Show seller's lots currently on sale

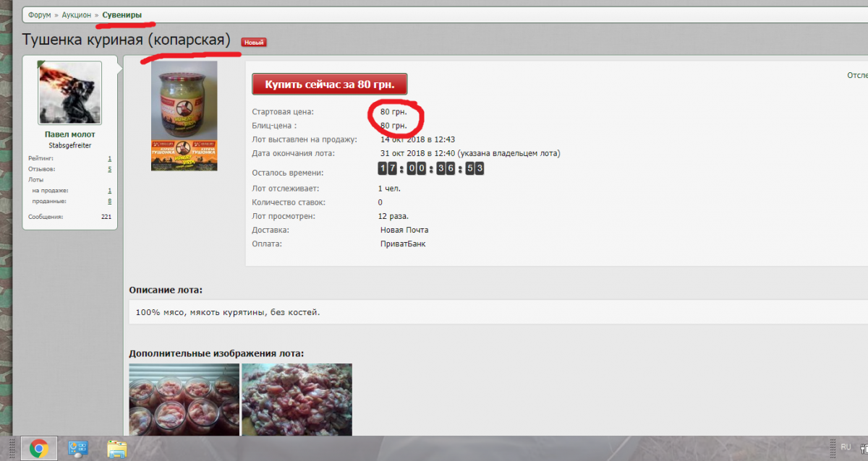coord(110,191)
